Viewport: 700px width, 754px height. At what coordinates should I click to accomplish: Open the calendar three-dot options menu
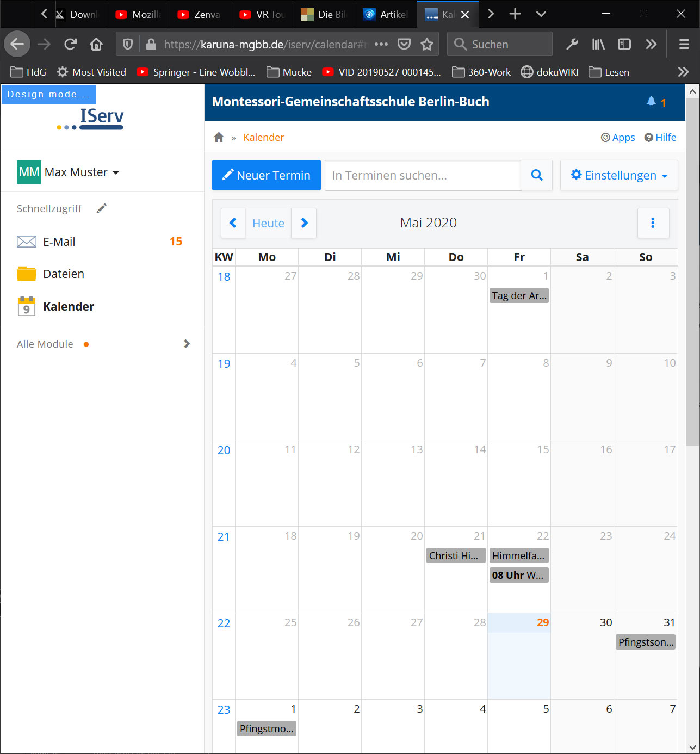point(653,223)
